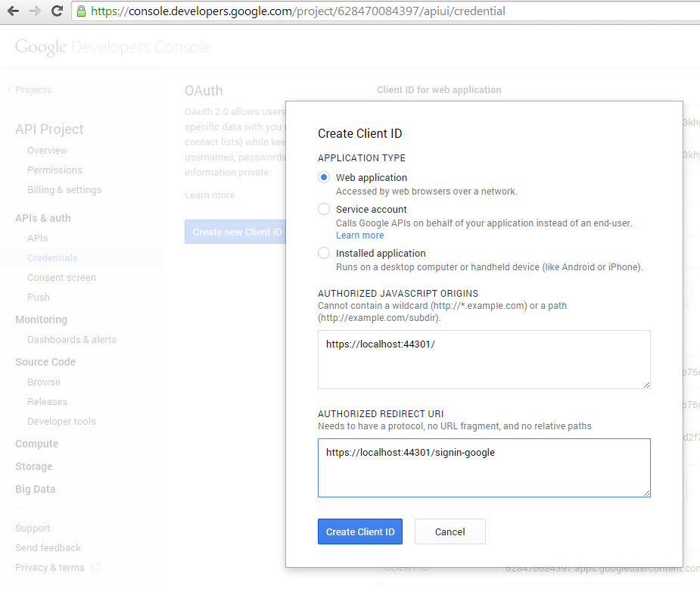
Task: Open the API Project heading
Action: click(x=49, y=129)
